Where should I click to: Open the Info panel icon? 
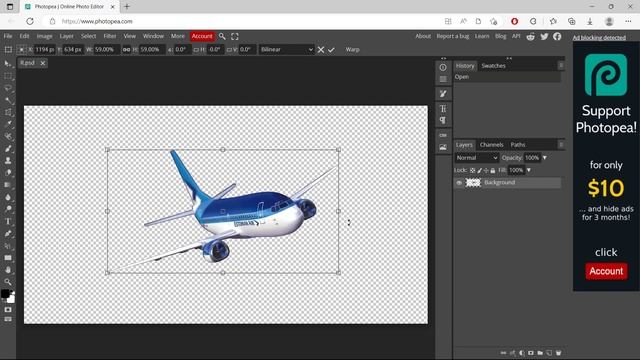point(443,67)
